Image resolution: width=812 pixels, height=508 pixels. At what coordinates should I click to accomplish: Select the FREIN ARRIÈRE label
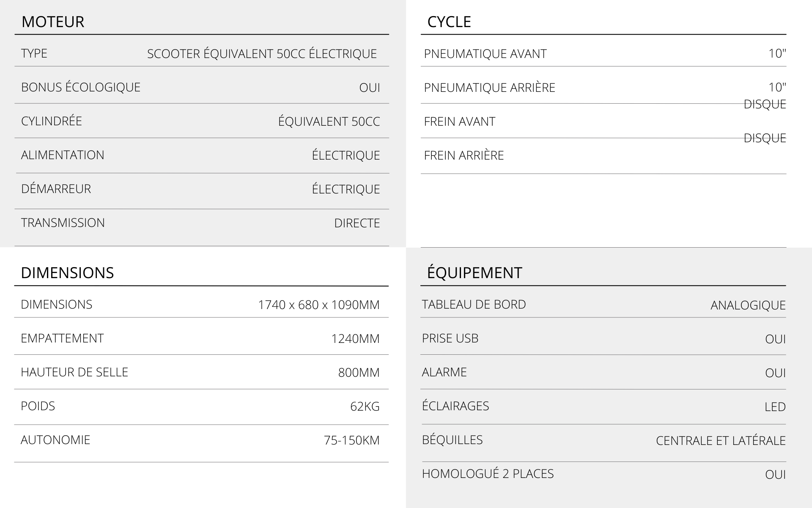(464, 155)
